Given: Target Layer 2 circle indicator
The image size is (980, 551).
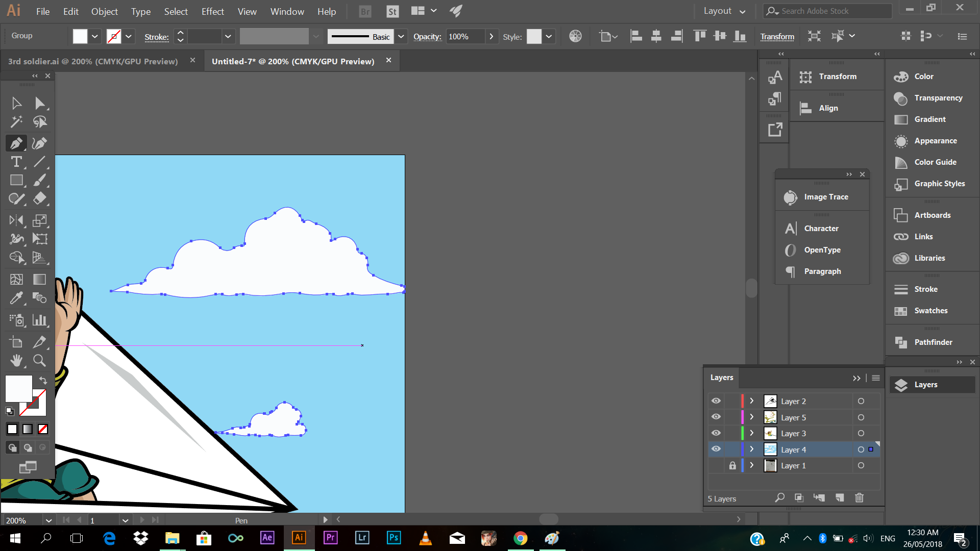Looking at the screenshot, I should [x=861, y=401].
